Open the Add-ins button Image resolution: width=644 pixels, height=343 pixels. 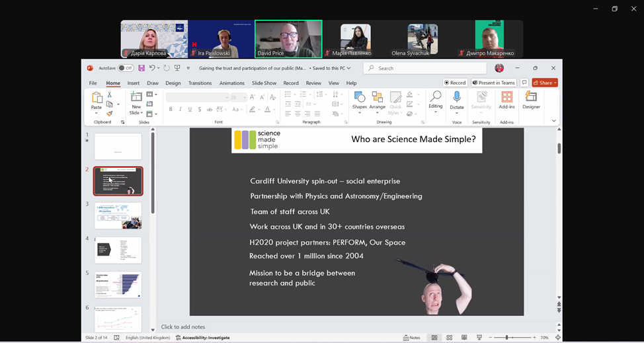(507, 100)
